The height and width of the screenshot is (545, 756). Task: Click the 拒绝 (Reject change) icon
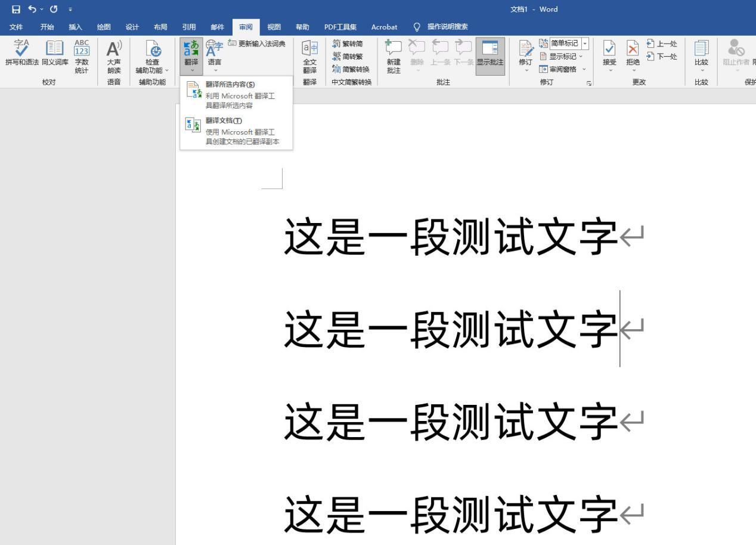coord(631,51)
